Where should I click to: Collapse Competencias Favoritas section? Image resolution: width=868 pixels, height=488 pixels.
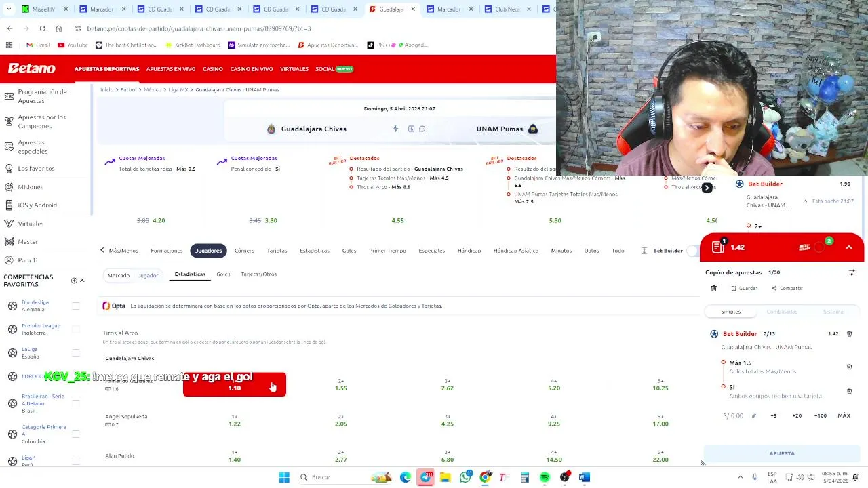[x=82, y=281]
